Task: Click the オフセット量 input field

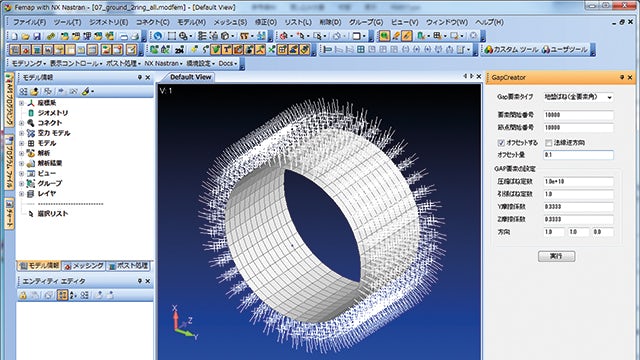Action: 578,155
